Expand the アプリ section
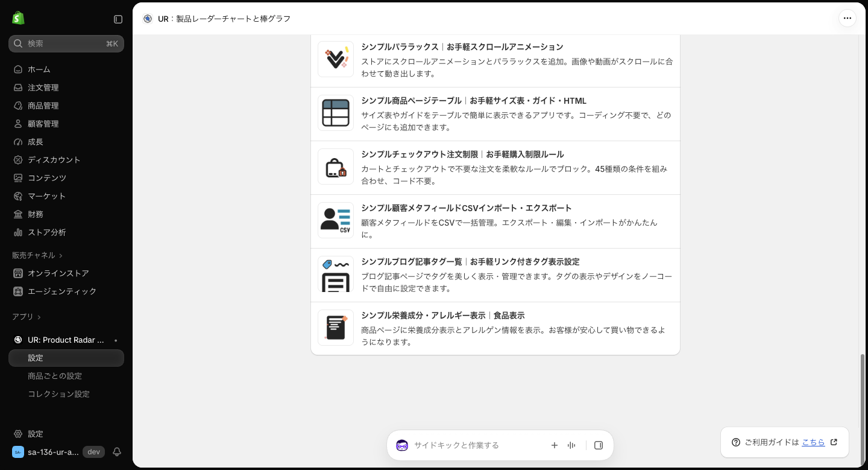This screenshot has width=868, height=470. pos(27,317)
